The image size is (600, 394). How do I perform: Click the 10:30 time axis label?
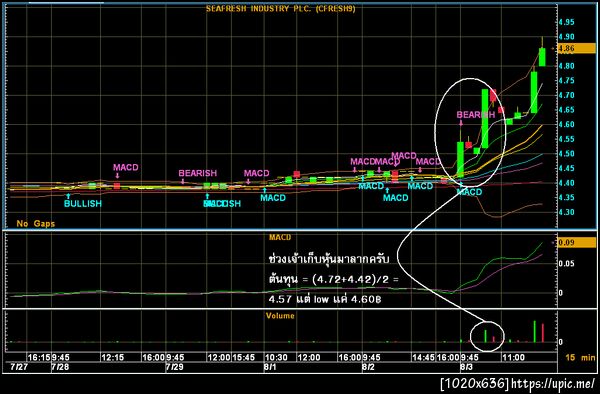pos(276,358)
